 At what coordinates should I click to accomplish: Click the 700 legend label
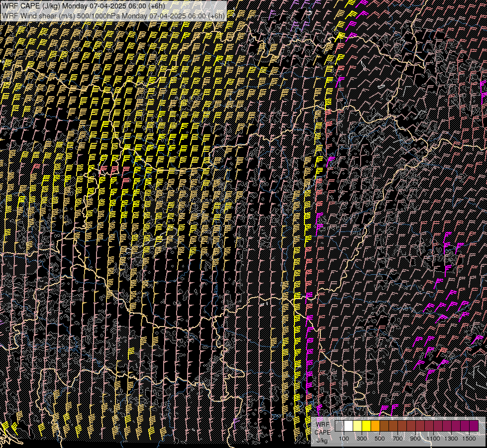tap(397, 439)
